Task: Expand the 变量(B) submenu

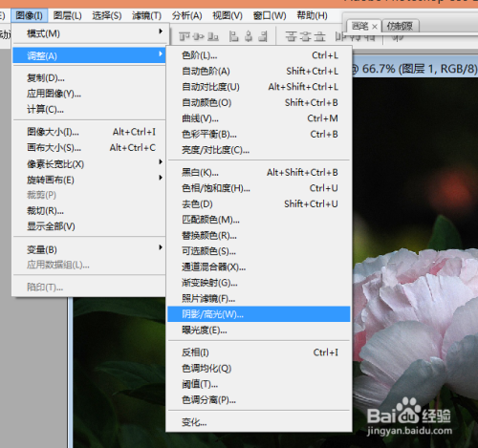Action: [89, 249]
